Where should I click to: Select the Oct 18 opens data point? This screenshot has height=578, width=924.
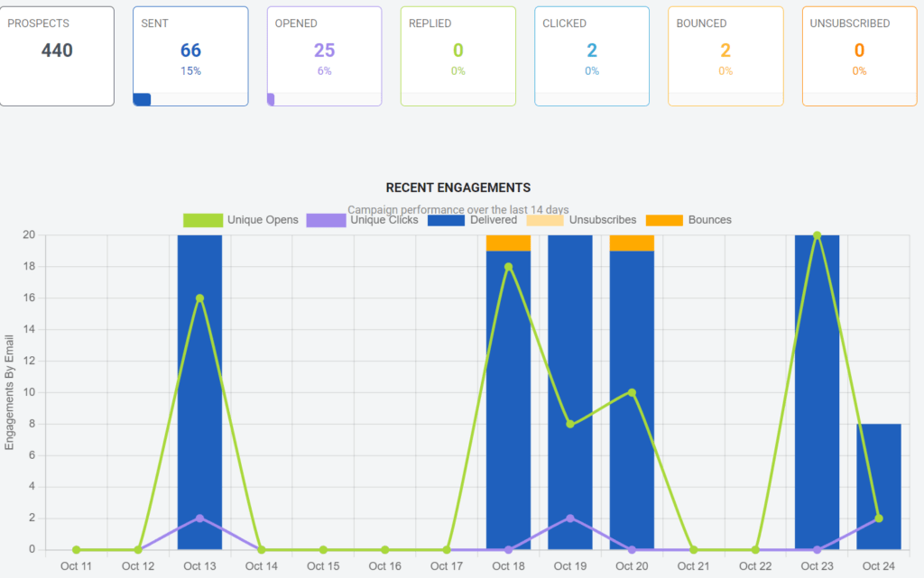pyautogui.click(x=508, y=266)
